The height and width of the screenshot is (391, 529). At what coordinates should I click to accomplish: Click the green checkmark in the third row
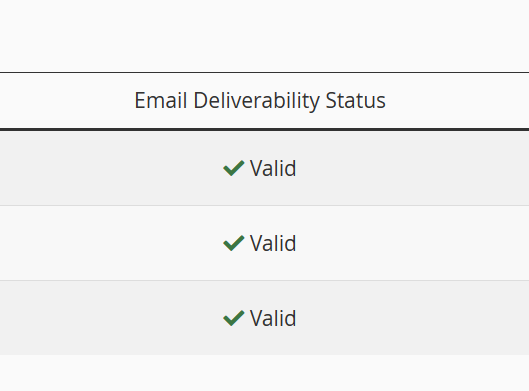point(234,318)
